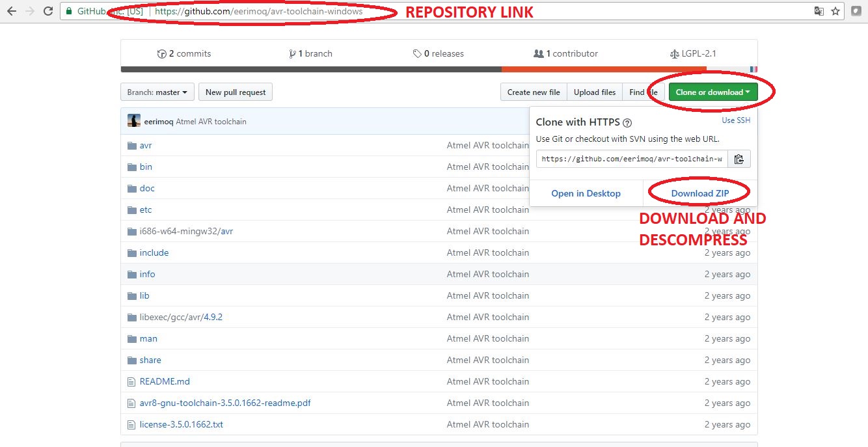Click commit message in README.md row
Image resolution: width=868 pixels, height=447 pixels.
point(488,382)
